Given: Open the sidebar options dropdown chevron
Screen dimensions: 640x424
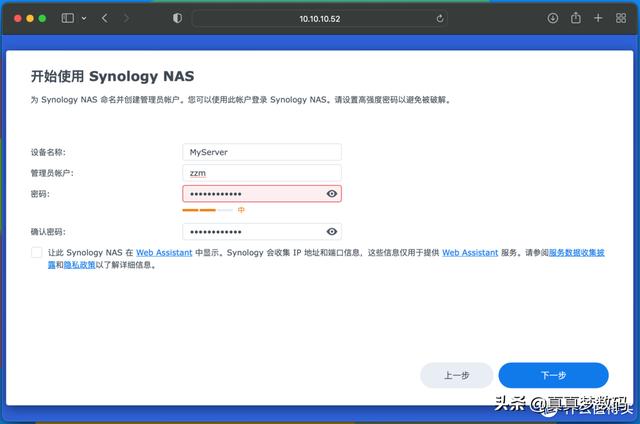Looking at the screenshot, I should [84, 18].
